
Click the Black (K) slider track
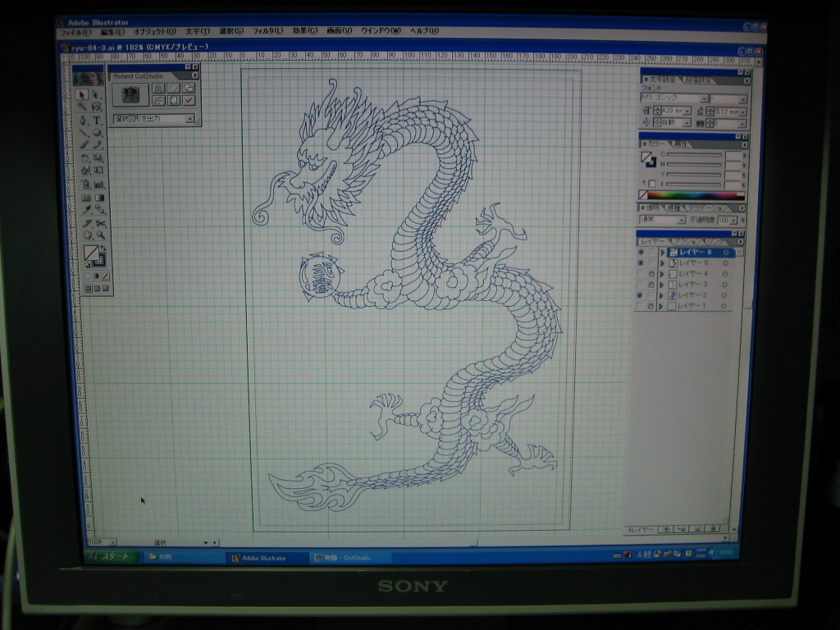click(x=693, y=185)
